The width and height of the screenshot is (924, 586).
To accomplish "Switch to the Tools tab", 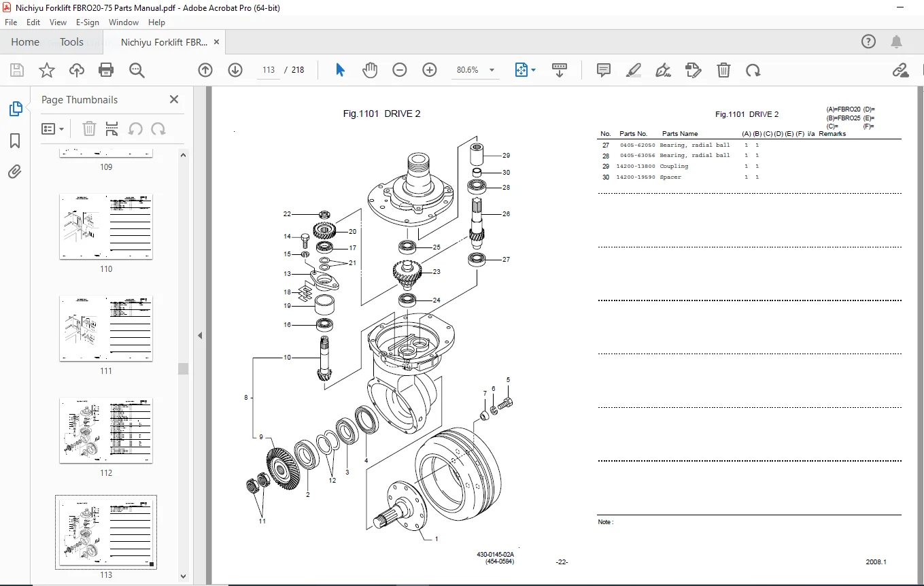I will click(71, 42).
